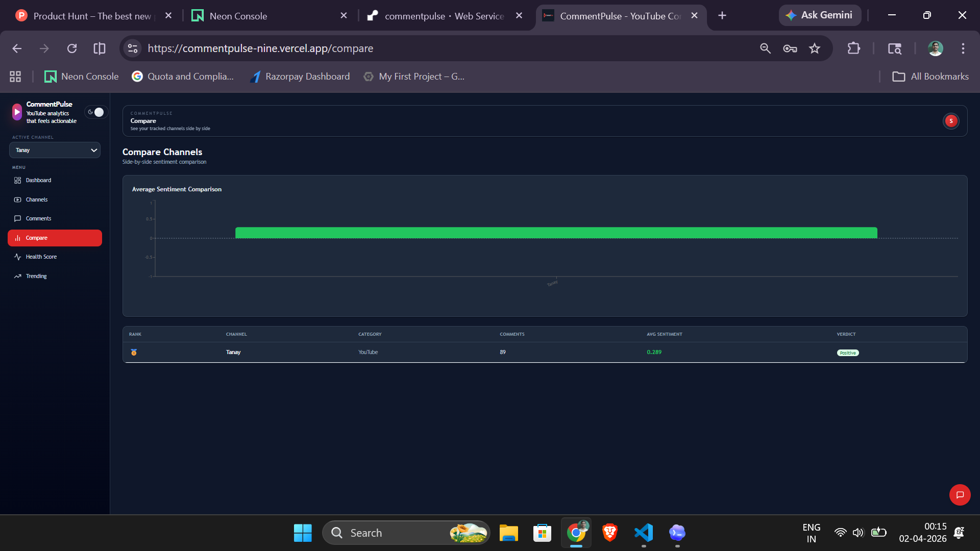Open the Chrome three-dot menu
The width and height of the screenshot is (980, 551).
click(963, 48)
